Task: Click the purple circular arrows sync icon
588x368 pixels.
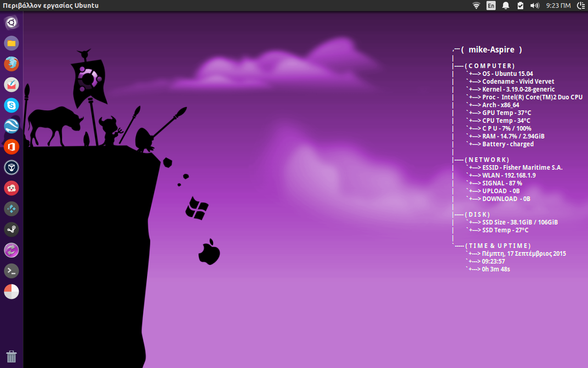Action: click(11, 250)
